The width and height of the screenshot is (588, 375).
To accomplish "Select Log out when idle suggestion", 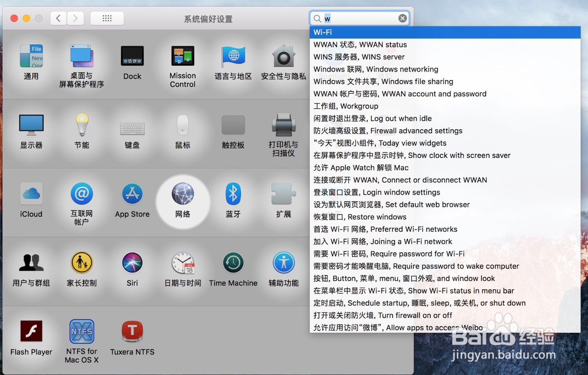I will pyautogui.click(x=445, y=118).
